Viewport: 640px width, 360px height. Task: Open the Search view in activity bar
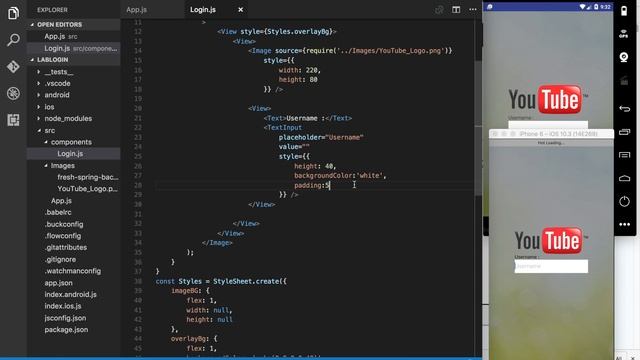(x=13, y=40)
